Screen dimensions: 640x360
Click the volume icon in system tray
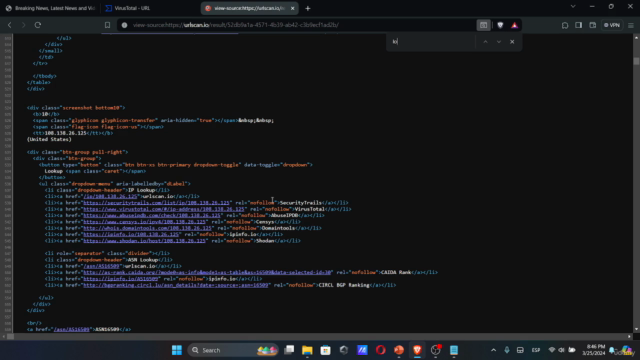(562, 350)
